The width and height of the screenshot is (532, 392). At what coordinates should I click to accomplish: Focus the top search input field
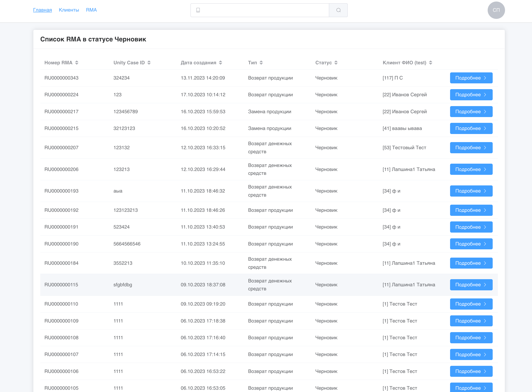264,10
